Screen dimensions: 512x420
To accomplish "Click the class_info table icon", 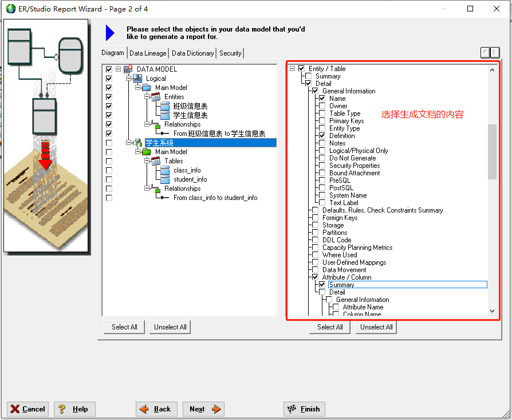I will [x=165, y=170].
